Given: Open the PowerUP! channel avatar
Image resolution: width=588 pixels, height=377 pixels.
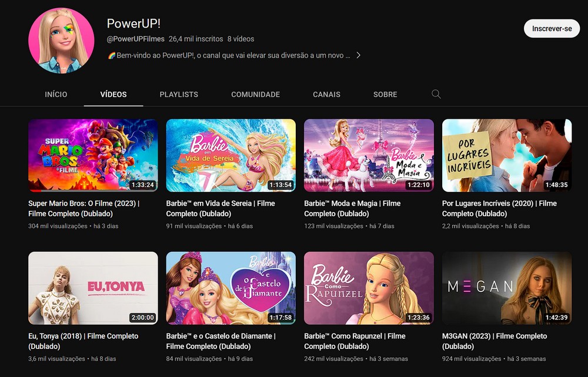Looking at the screenshot, I should pyautogui.click(x=61, y=41).
